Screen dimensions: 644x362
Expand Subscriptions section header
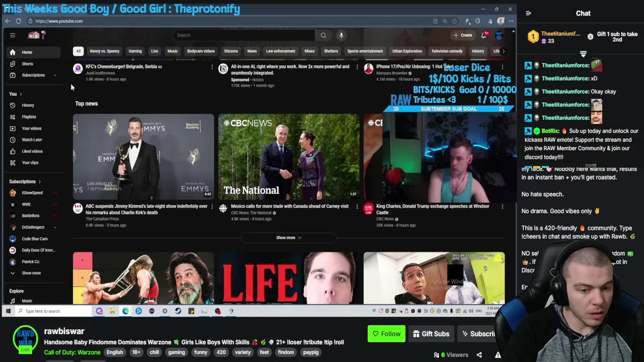pos(25,182)
